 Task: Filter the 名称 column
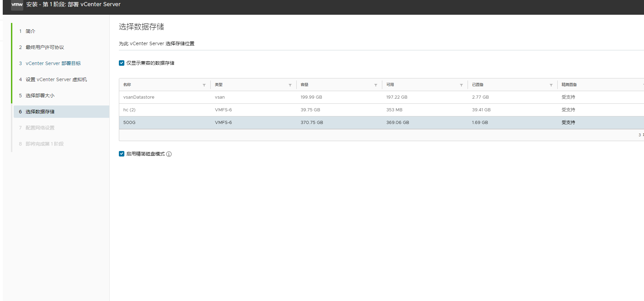[204, 85]
